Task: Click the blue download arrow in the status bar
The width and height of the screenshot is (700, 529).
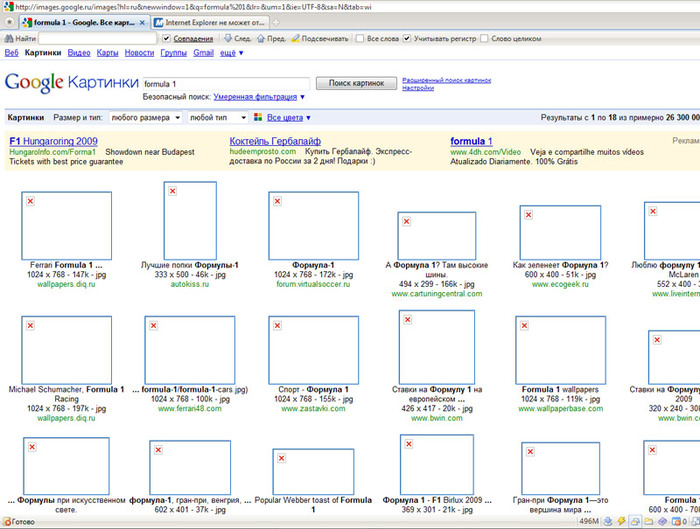Action: pyautogui.click(x=608, y=521)
